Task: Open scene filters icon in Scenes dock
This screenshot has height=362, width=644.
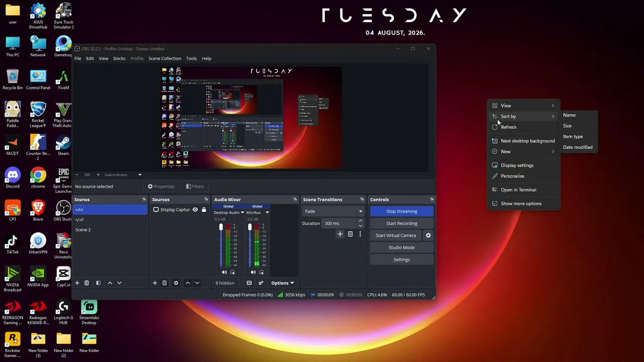Action: 98,283
